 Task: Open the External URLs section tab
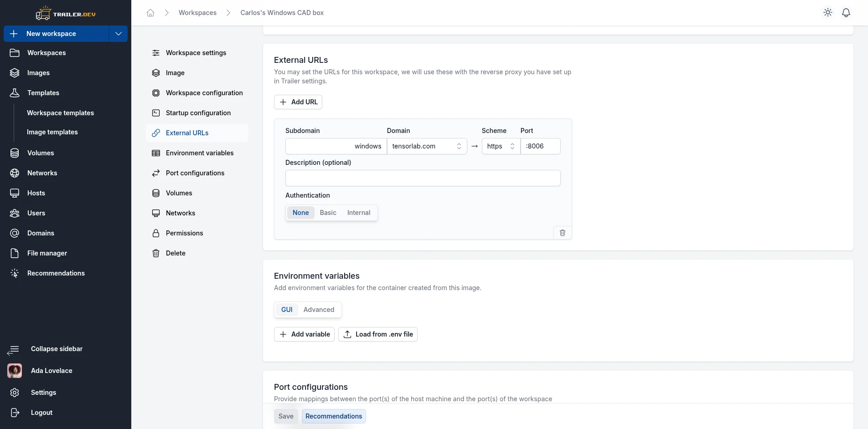(197, 133)
